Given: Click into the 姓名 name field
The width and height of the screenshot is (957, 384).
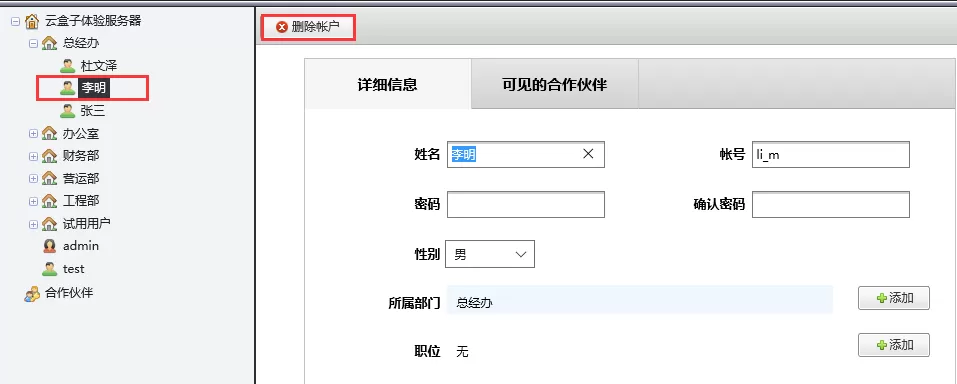Looking at the screenshot, I should pyautogui.click(x=525, y=154).
